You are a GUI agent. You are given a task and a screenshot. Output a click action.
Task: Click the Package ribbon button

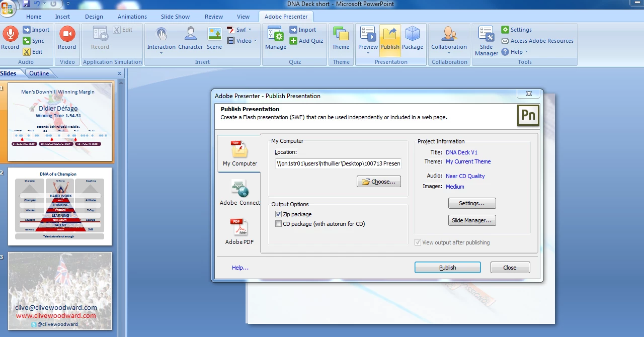pos(413,38)
